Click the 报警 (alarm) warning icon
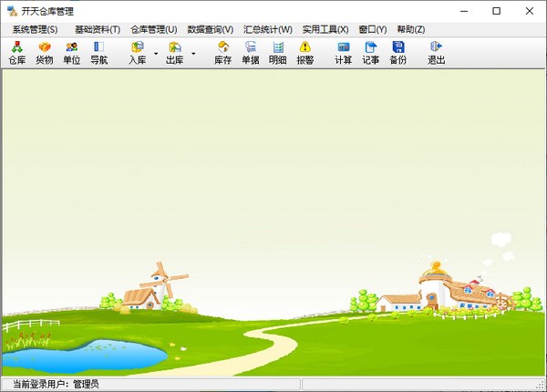 pos(304,53)
